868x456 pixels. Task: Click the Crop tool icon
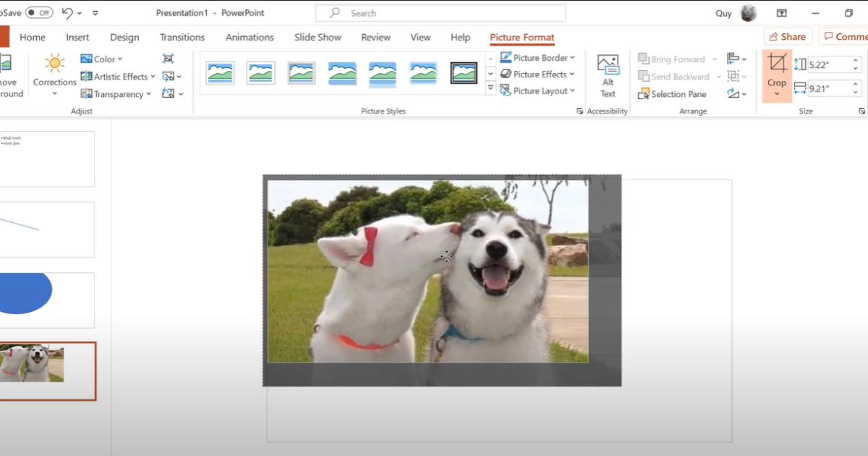(x=777, y=64)
